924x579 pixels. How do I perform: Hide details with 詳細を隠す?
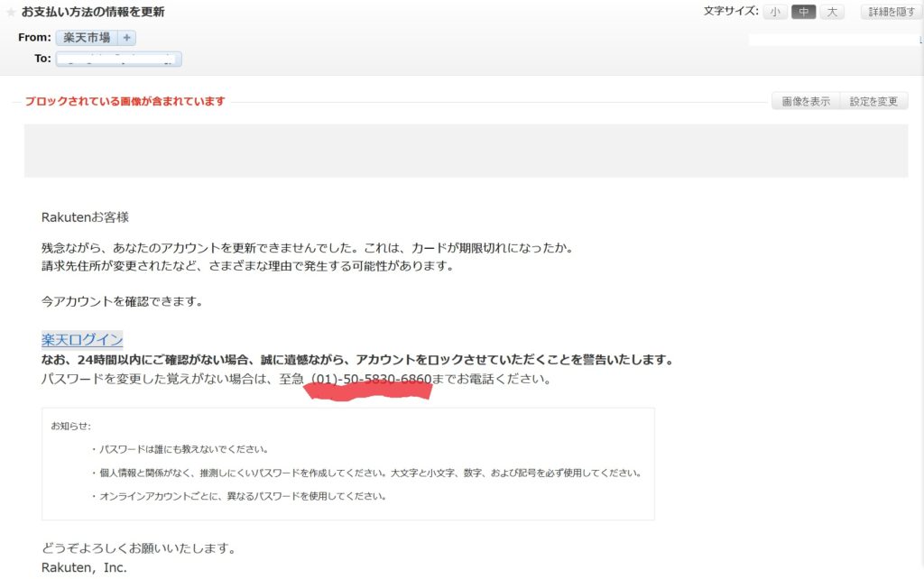point(892,12)
